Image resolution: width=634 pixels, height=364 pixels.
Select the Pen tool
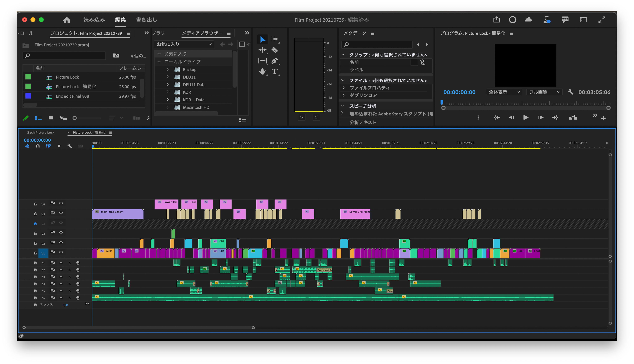[x=275, y=61]
